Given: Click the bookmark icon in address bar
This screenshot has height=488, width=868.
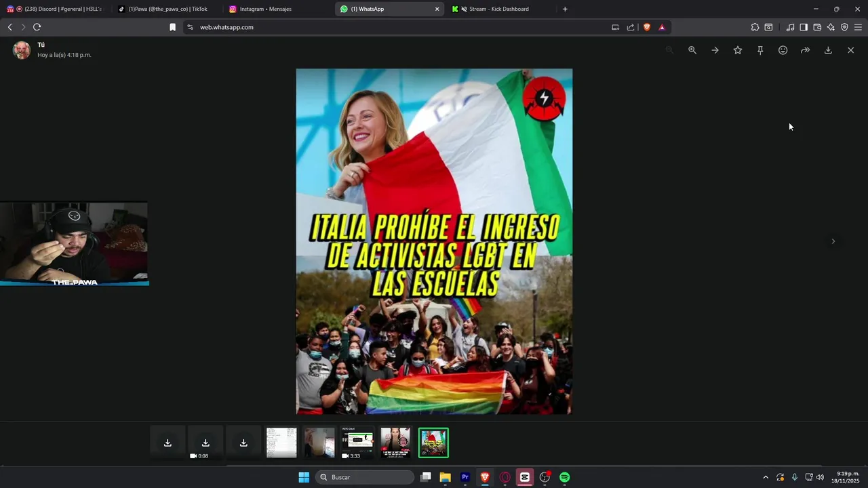Looking at the screenshot, I should [172, 27].
